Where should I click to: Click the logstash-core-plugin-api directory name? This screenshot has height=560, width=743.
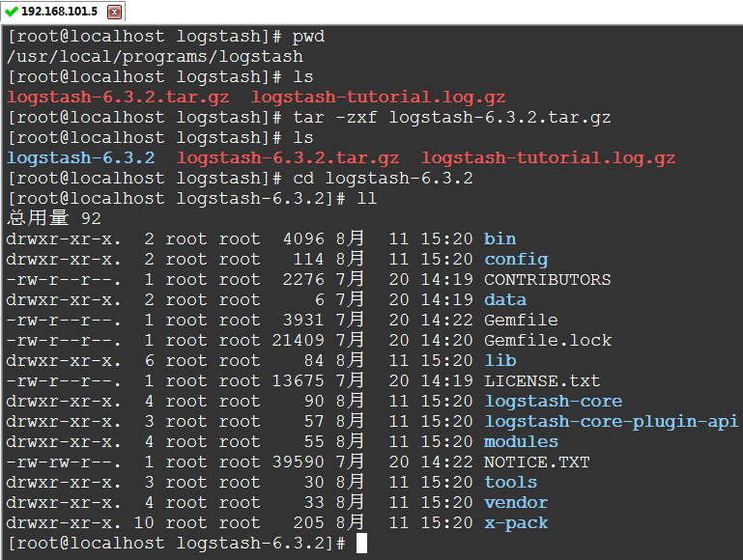click(x=611, y=421)
